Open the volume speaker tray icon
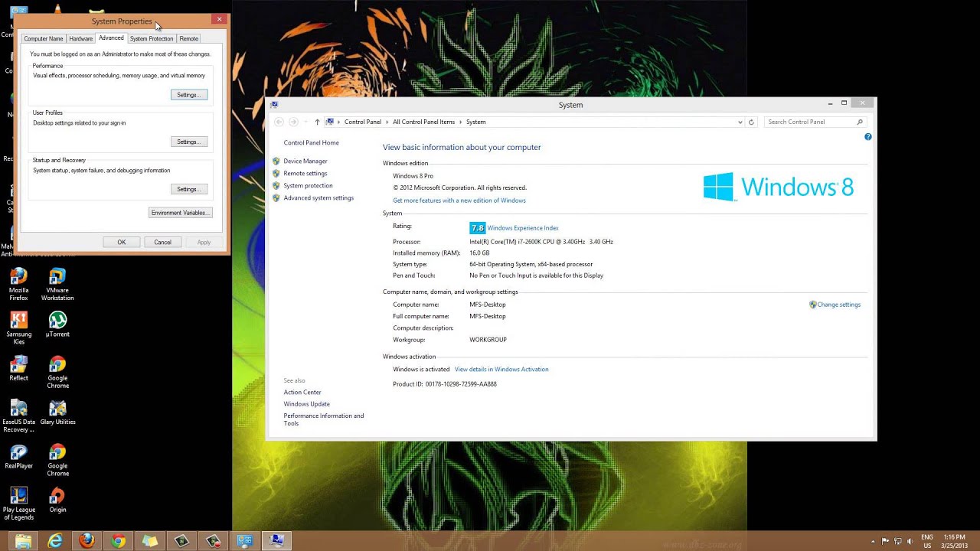 click(911, 541)
